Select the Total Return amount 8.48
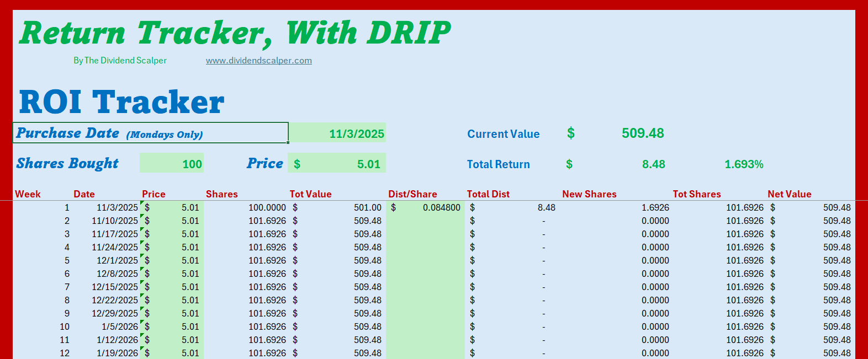 [x=653, y=164]
